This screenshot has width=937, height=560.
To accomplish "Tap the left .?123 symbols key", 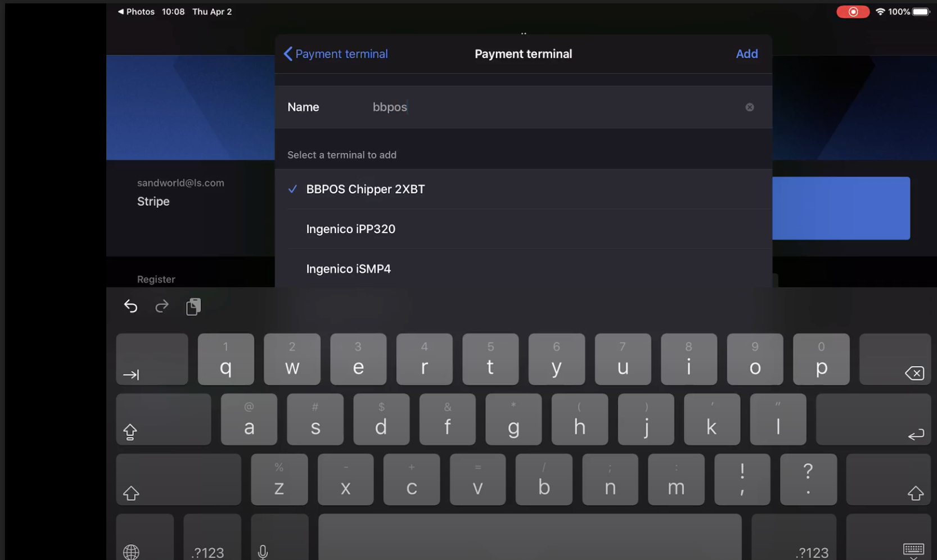I will pyautogui.click(x=212, y=537).
